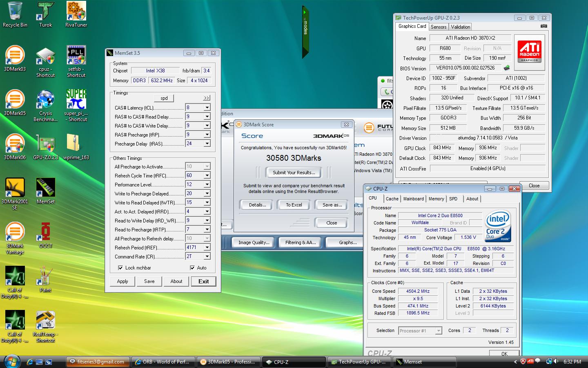Screen dimensions: 588x368
Task: Open RAS# to CAS# Read Delay dropdown
Action: [x=207, y=117]
